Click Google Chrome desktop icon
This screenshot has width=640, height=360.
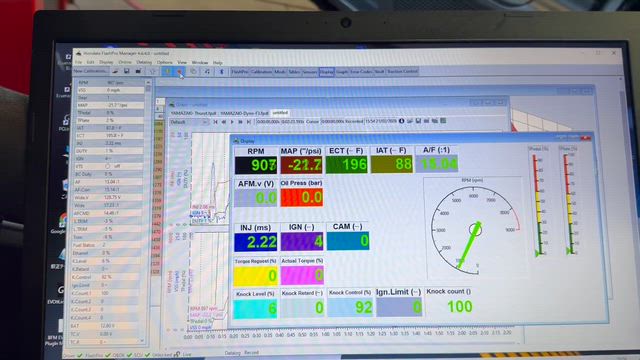click(62, 221)
